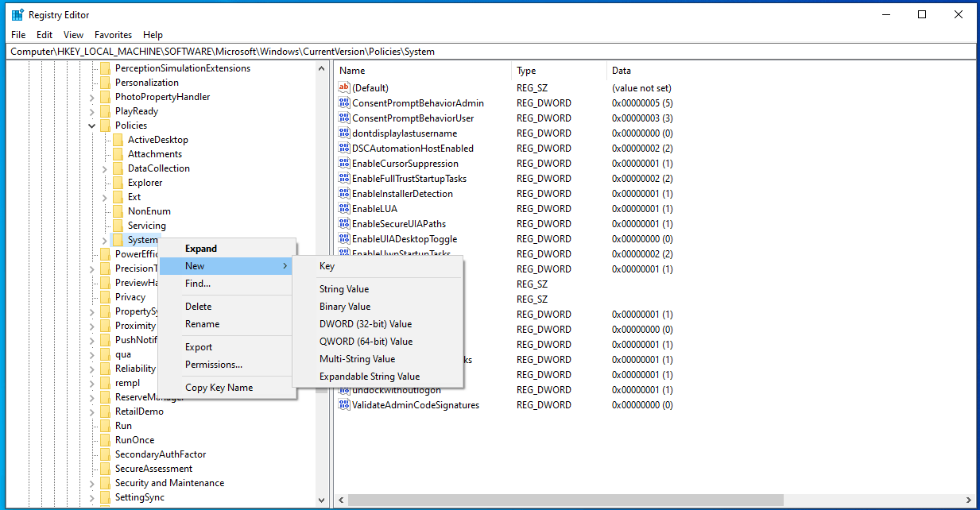Open the Edit menu
980x510 pixels.
pyautogui.click(x=45, y=35)
